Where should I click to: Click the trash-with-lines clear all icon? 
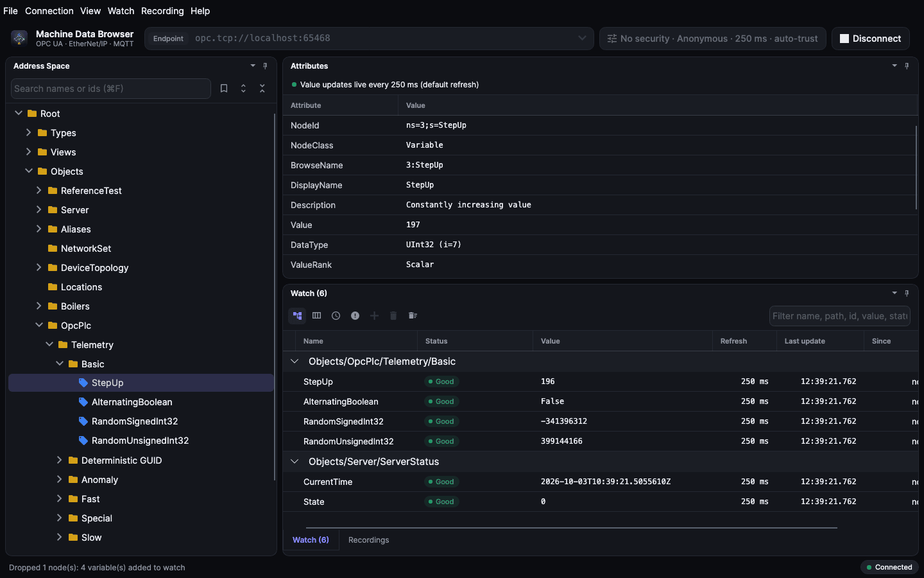point(413,315)
